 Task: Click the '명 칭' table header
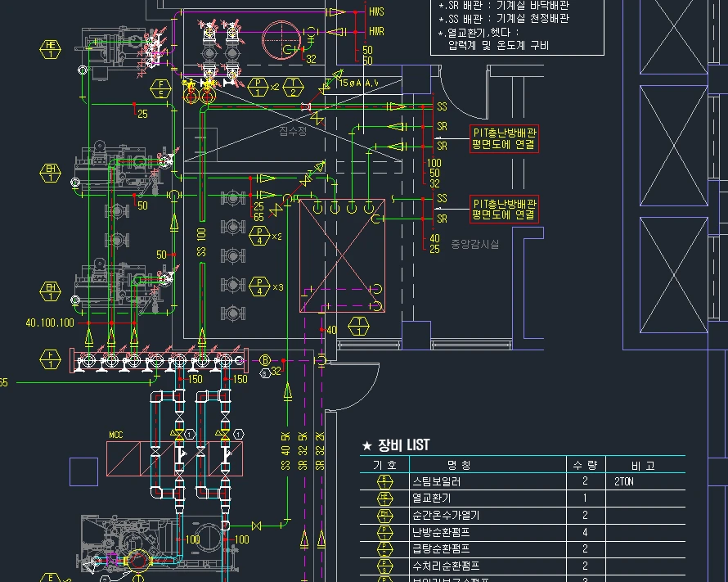[x=460, y=465]
